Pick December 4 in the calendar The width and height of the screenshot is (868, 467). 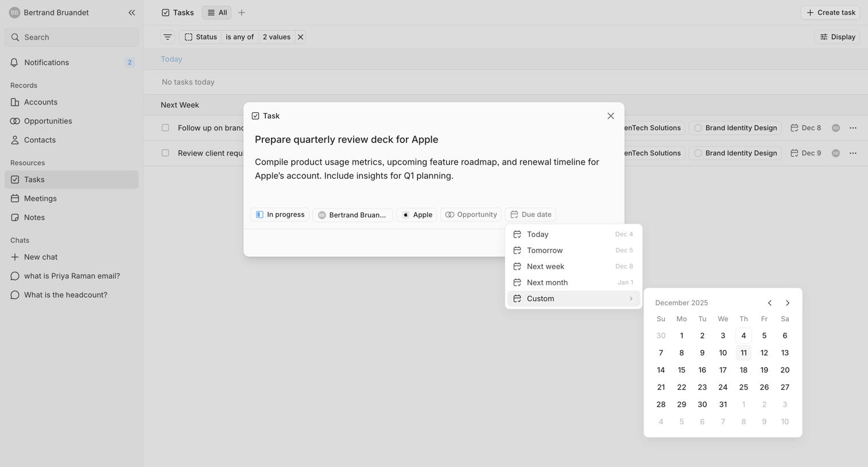[x=743, y=336]
